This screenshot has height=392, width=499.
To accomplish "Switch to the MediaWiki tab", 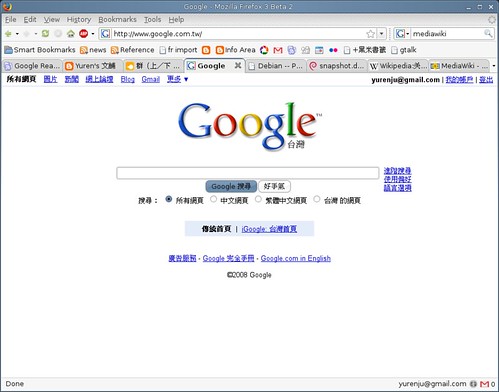I will (459, 66).
